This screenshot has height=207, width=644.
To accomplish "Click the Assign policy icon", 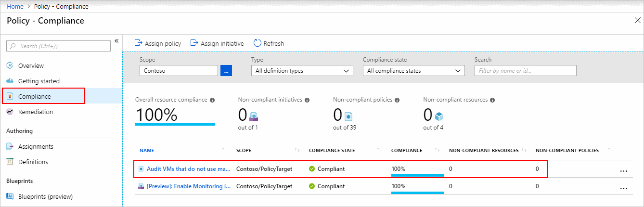I will tap(138, 43).
